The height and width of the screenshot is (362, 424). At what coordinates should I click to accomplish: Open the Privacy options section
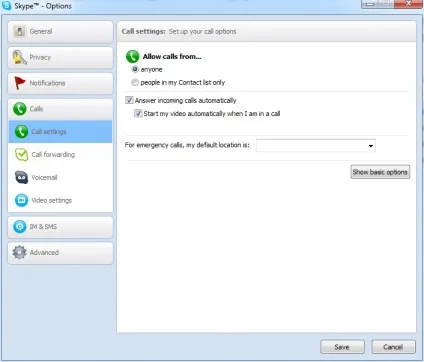pos(60,57)
